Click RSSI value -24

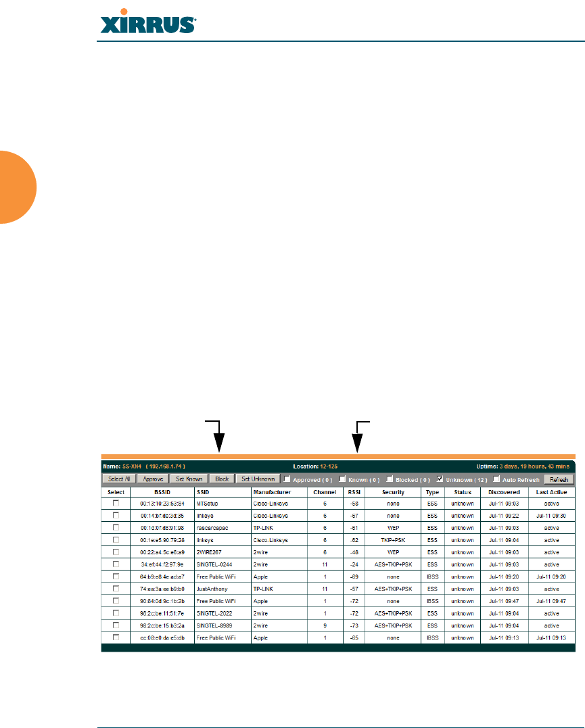354,564
